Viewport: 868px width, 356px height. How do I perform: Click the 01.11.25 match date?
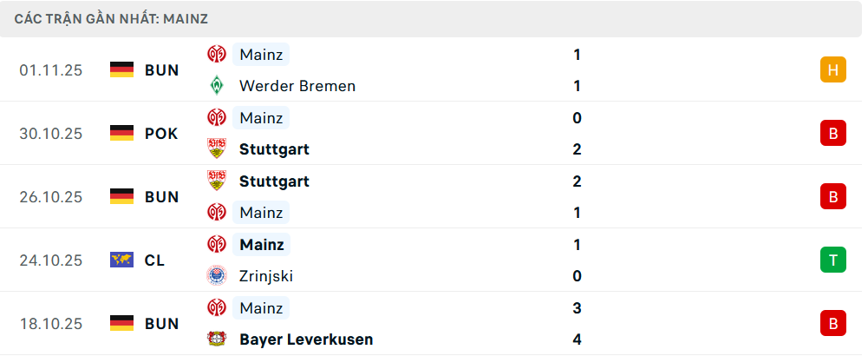[x=51, y=70]
